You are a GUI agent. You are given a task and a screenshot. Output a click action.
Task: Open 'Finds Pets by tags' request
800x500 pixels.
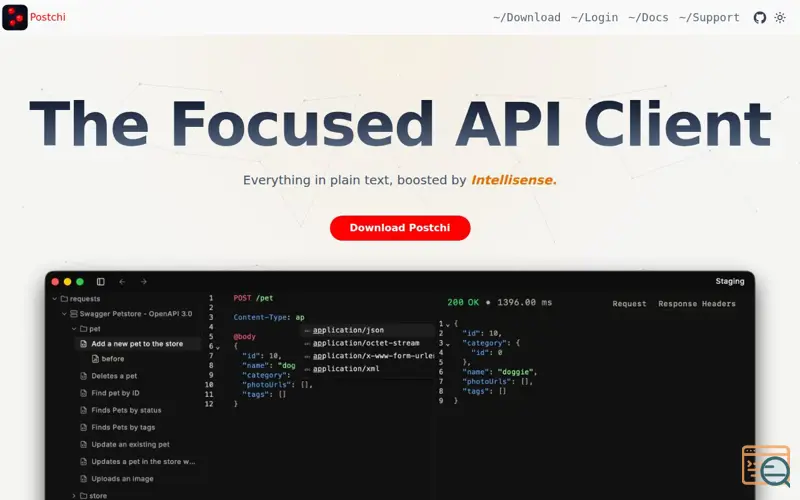123,427
